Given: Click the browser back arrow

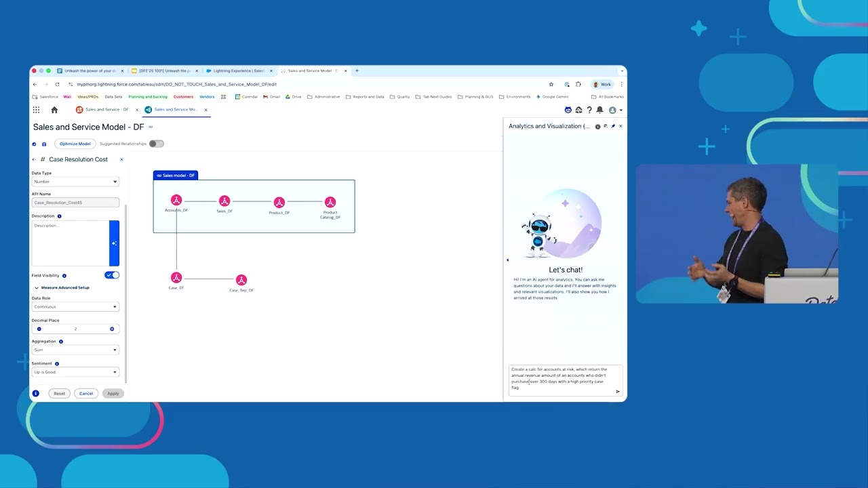Looking at the screenshot, I should click(35, 84).
